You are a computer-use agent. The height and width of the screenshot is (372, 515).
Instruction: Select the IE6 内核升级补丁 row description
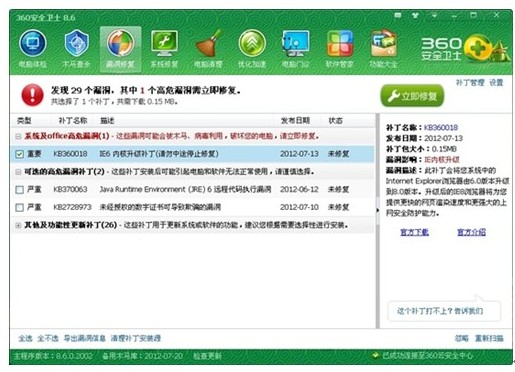159,154
